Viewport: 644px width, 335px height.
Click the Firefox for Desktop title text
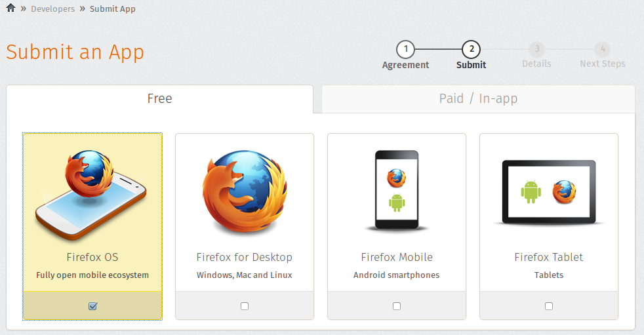point(245,257)
